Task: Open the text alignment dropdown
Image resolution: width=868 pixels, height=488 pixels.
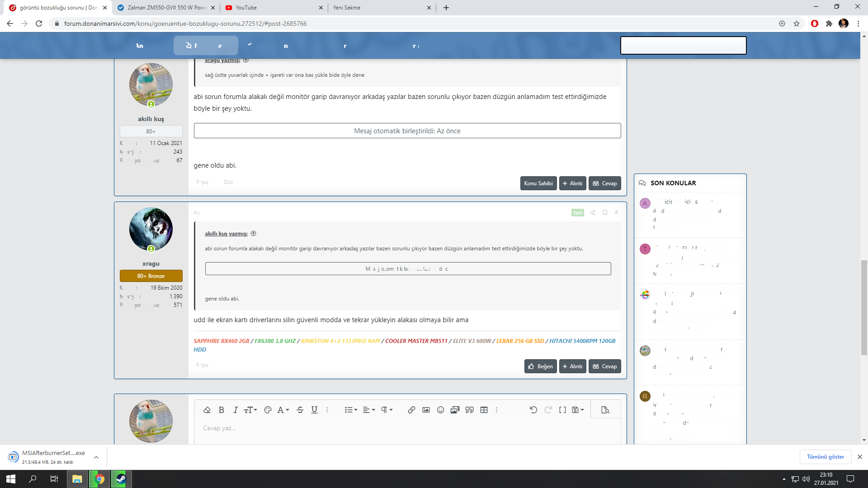Action: [x=369, y=410]
